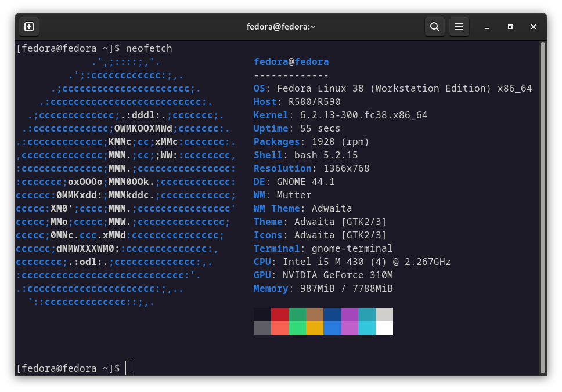Click the Fedora ASCII art logo
Screen dimensions: 562x392
[125, 182]
